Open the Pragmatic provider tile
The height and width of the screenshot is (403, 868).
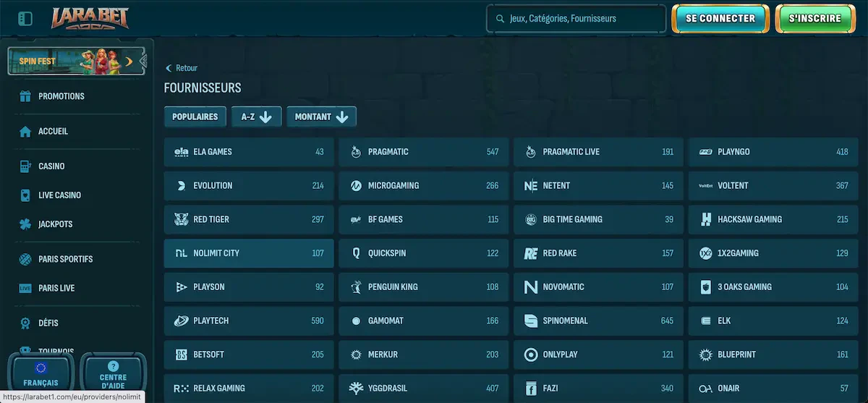tap(424, 152)
